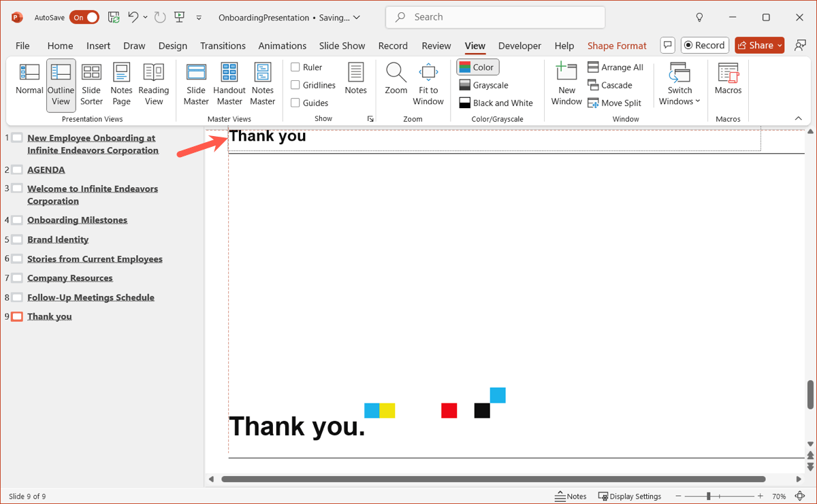Click the Record button
The height and width of the screenshot is (504, 817).
(705, 45)
